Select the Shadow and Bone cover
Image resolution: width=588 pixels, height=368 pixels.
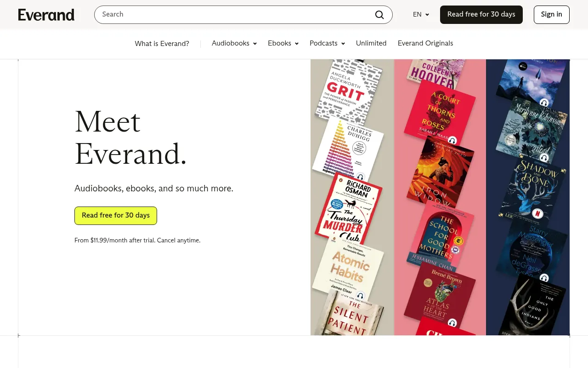click(x=533, y=189)
